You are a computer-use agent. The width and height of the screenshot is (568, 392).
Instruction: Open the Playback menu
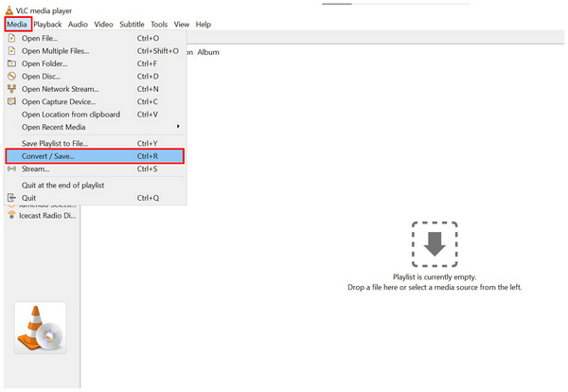[47, 25]
